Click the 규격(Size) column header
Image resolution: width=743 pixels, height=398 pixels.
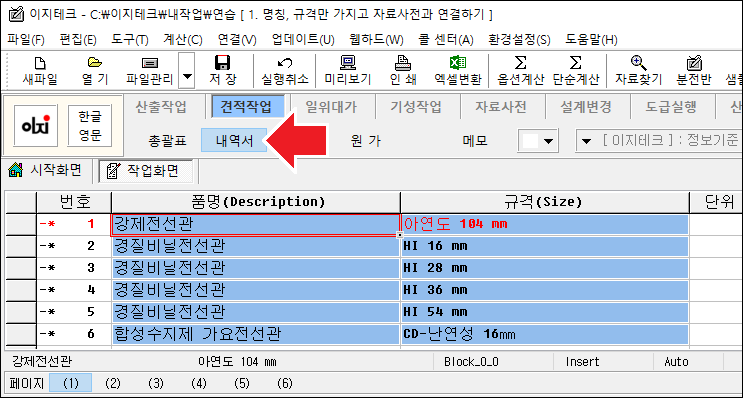pyautogui.click(x=544, y=202)
